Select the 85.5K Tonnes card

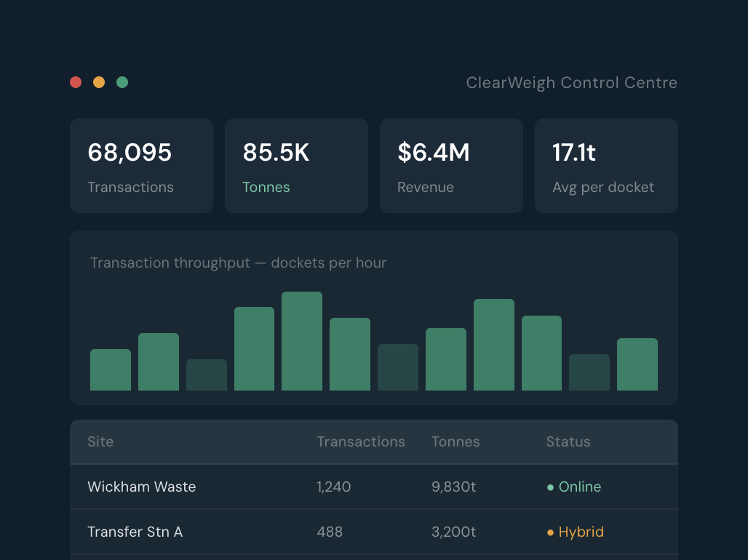[x=296, y=166]
